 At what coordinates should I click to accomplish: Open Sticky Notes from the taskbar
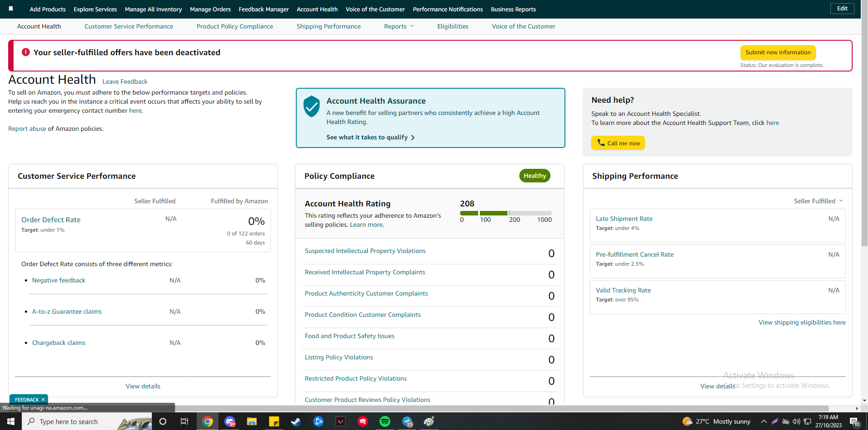274,421
